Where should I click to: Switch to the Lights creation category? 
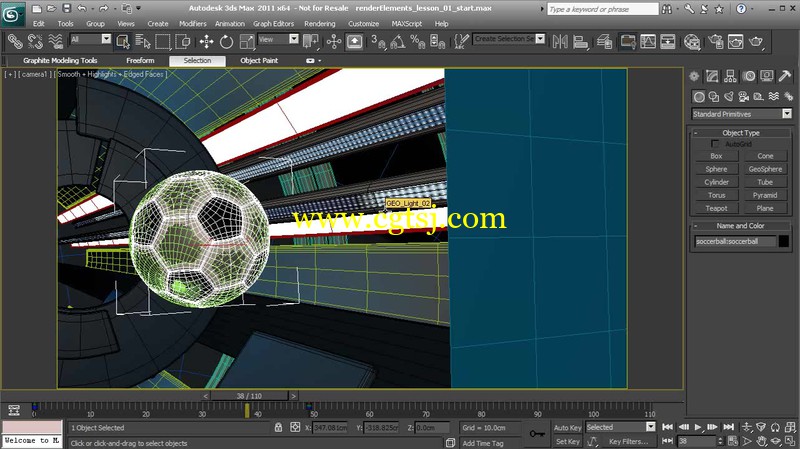tap(729, 96)
